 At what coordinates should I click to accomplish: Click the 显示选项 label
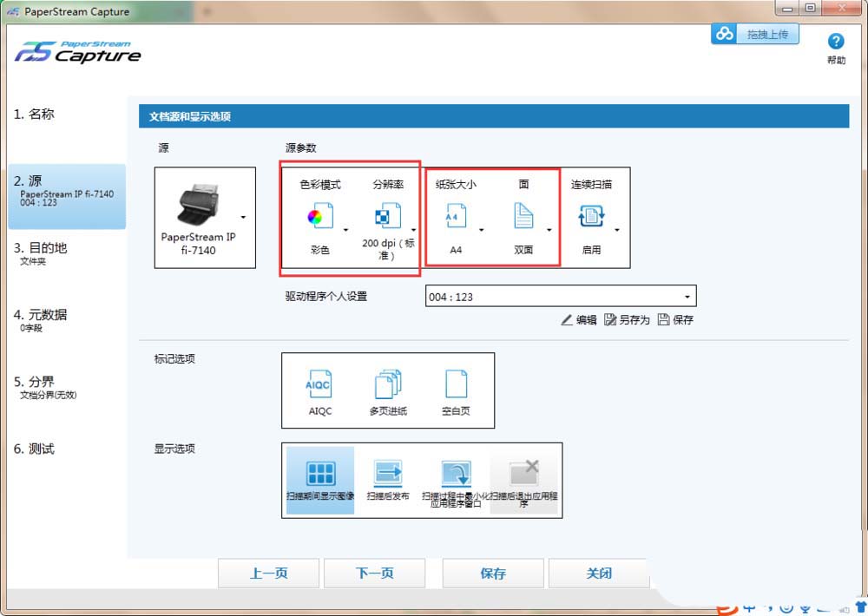[x=174, y=449]
